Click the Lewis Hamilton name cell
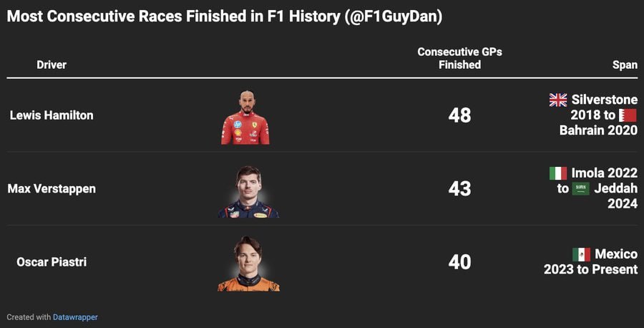The width and height of the screenshot is (644, 328). pos(52,115)
